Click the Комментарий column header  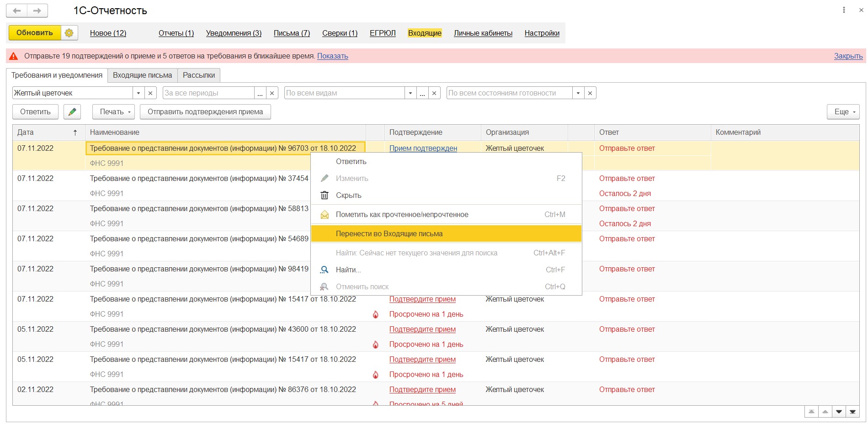coord(785,132)
